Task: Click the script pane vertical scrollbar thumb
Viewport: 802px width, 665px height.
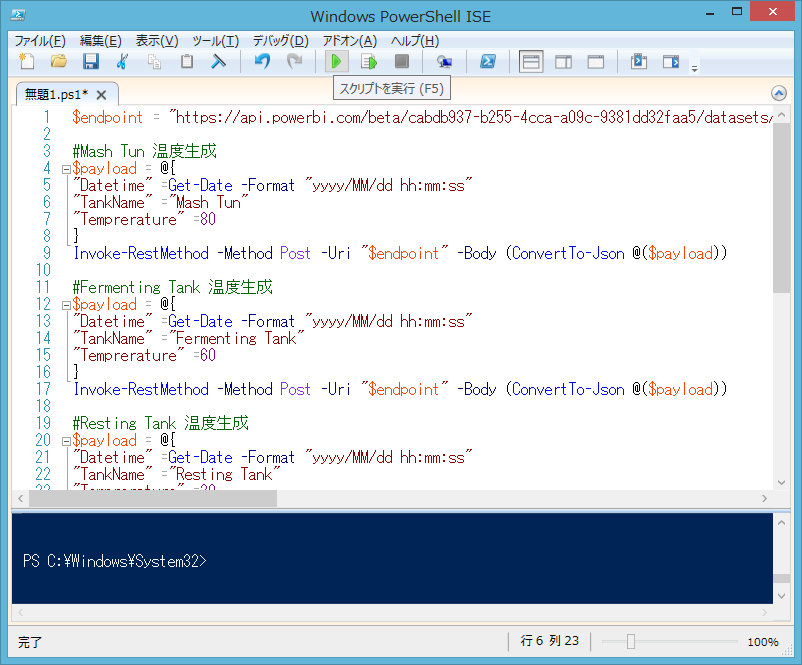Action: [x=781, y=207]
